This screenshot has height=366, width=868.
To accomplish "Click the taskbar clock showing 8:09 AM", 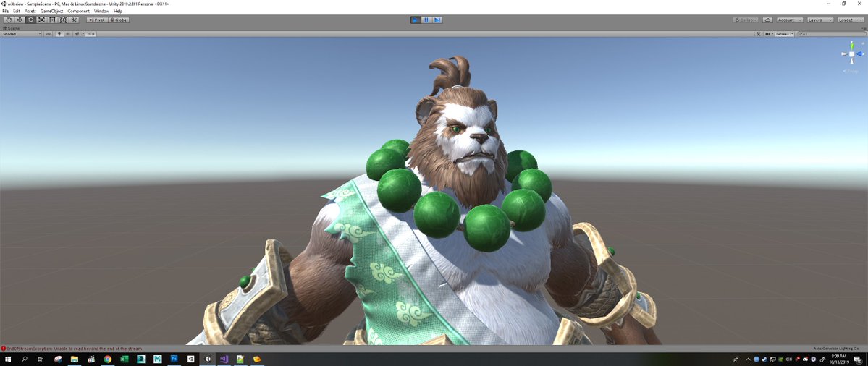I will click(838, 359).
